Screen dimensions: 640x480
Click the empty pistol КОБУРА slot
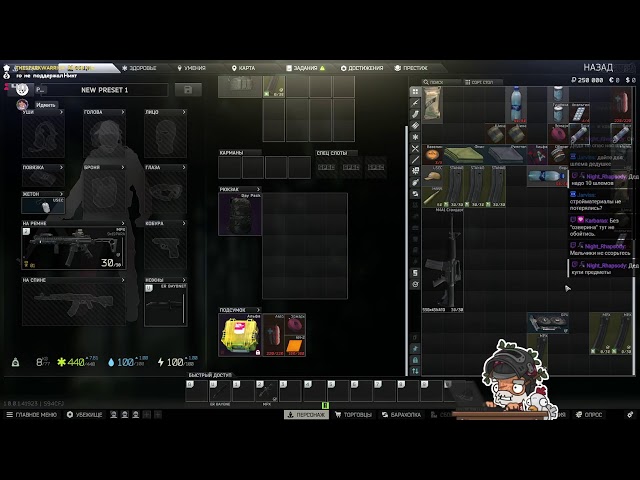pyautogui.click(x=165, y=248)
